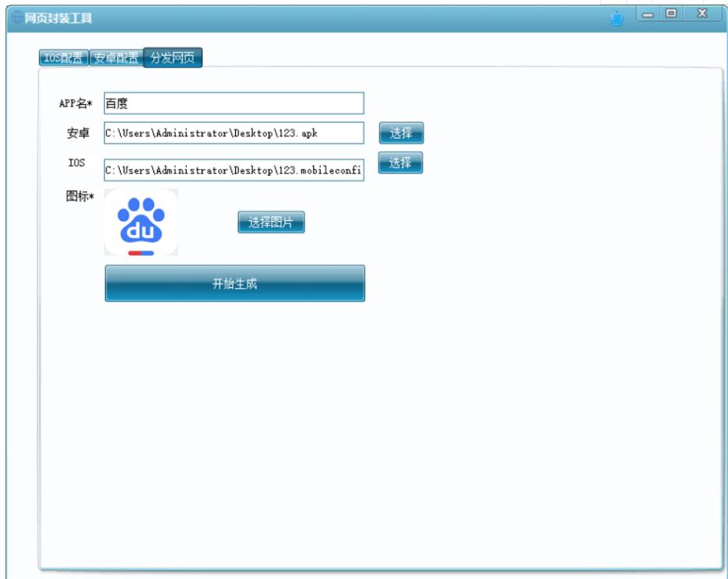Image resolution: width=728 pixels, height=579 pixels.
Task: Minimize the 网页封装工具 window
Action: click(x=647, y=14)
